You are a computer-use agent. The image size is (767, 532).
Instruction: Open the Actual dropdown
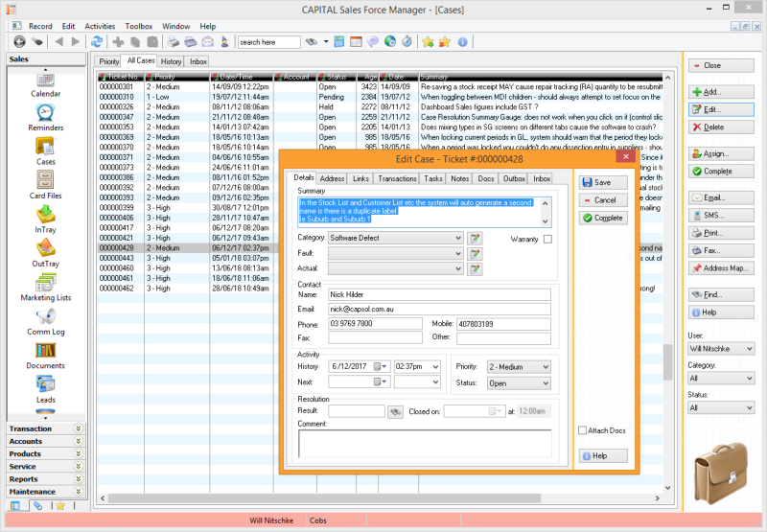click(396, 268)
